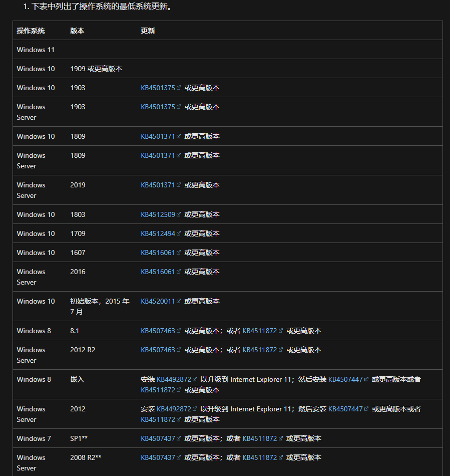Click the 更新 column header
This screenshot has width=450, height=476.
tap(148, 31)
